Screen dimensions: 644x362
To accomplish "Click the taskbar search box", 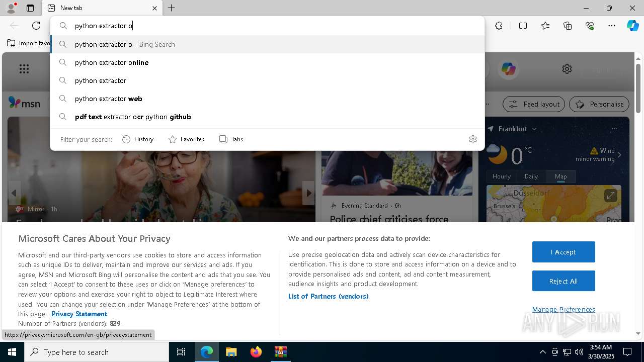I will coord(97,352).
